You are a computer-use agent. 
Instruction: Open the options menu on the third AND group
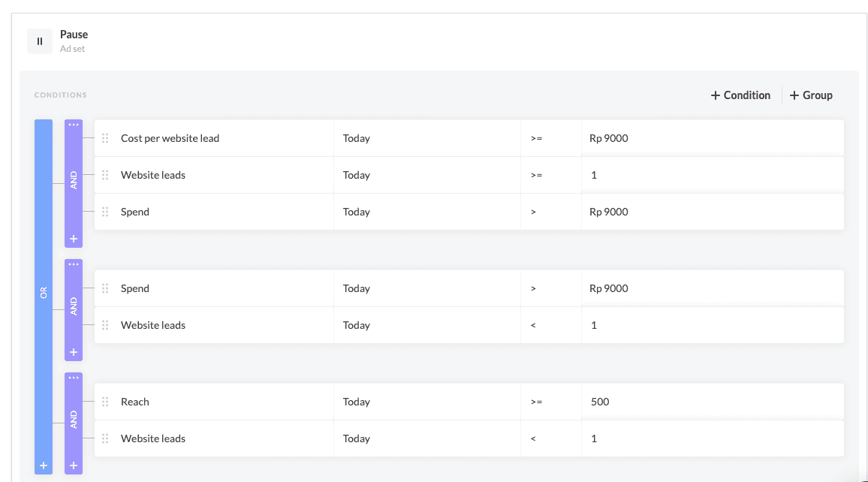click(73, 378)
